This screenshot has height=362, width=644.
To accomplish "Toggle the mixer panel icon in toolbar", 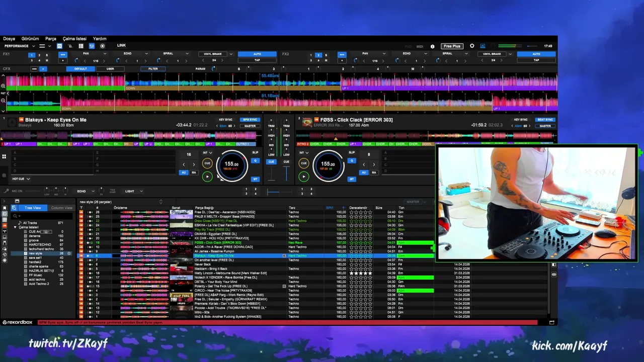I will tap(92, 46).
